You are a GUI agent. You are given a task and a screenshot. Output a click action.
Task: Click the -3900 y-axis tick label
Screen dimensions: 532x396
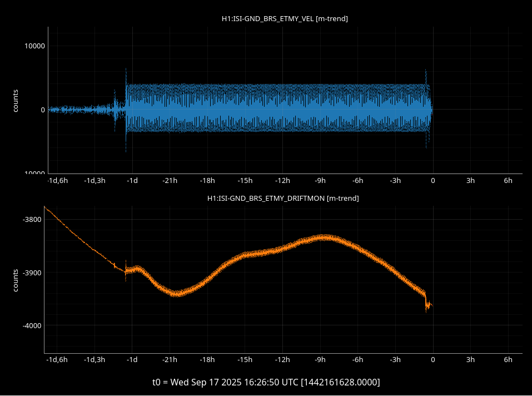click(32, 273)
